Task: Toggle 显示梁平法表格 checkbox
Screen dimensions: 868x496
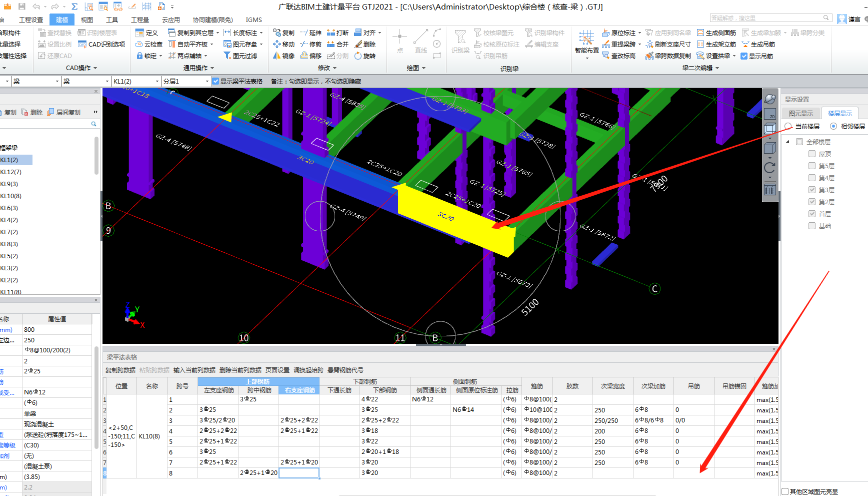Action: [215, 81]
